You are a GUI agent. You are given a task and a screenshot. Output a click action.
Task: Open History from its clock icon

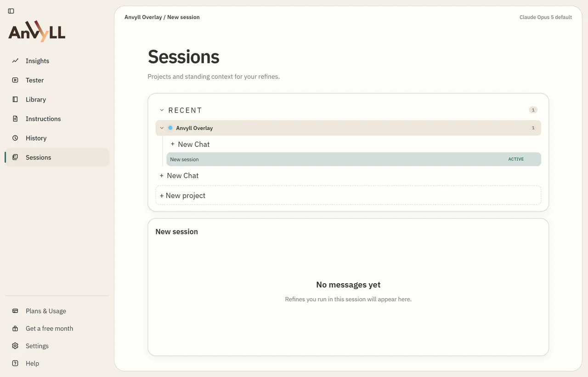(x=15, y=138)
